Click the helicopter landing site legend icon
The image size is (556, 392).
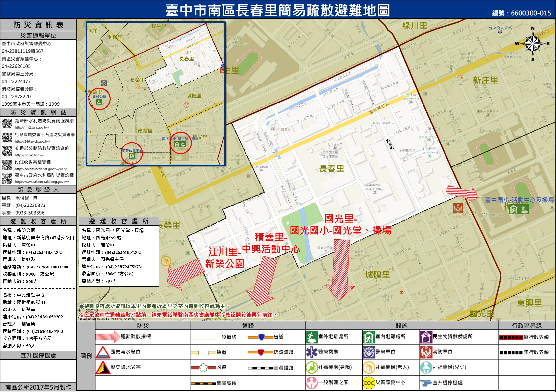[x=426, y=383]
